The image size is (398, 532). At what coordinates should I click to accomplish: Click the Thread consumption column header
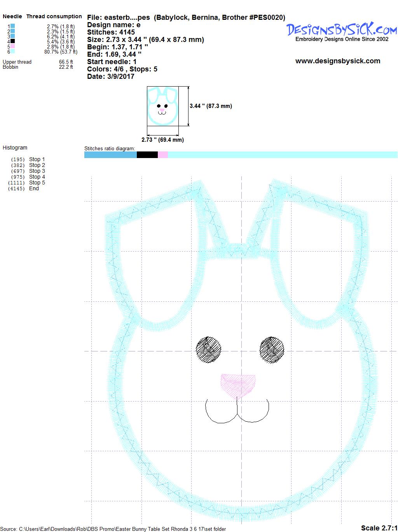54,16
